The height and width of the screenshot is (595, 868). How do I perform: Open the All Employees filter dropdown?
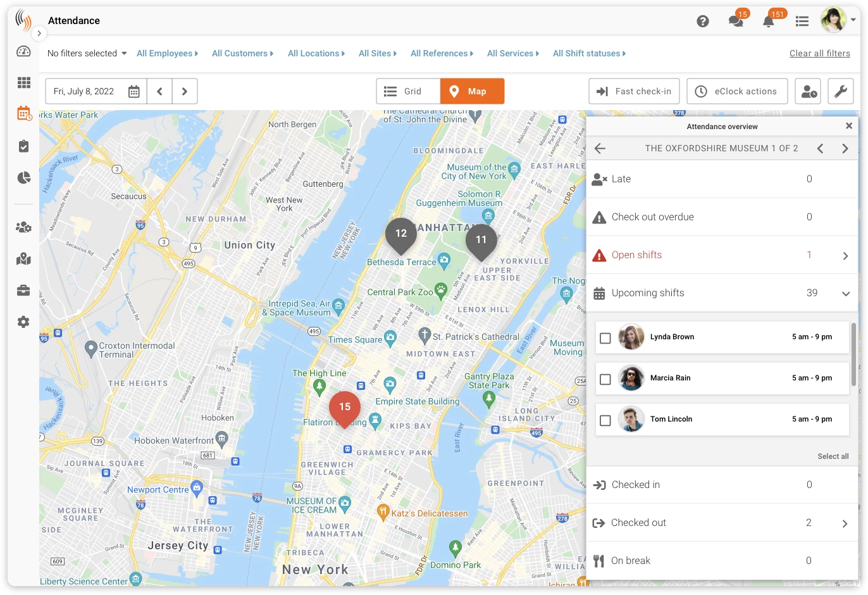[168, 53]
